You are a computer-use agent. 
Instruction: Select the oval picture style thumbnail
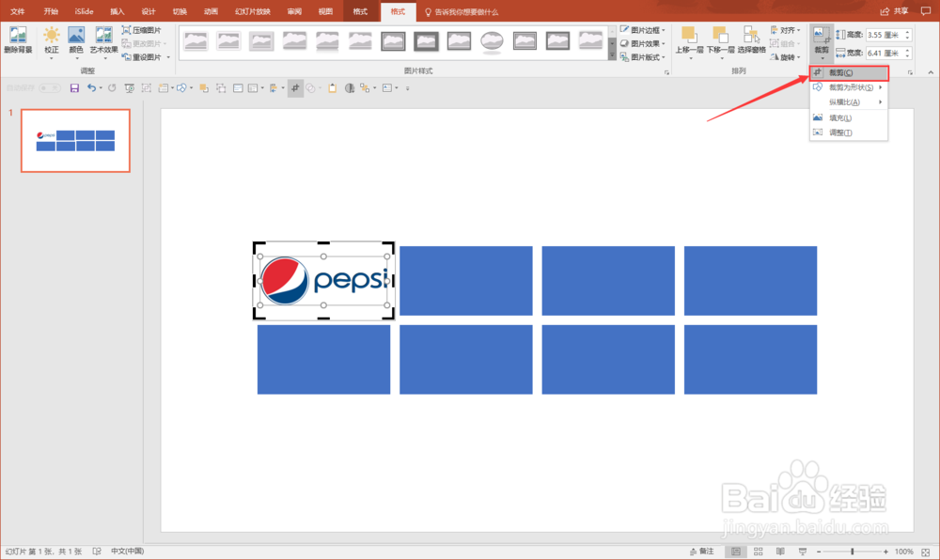click(x=492, y=41)
